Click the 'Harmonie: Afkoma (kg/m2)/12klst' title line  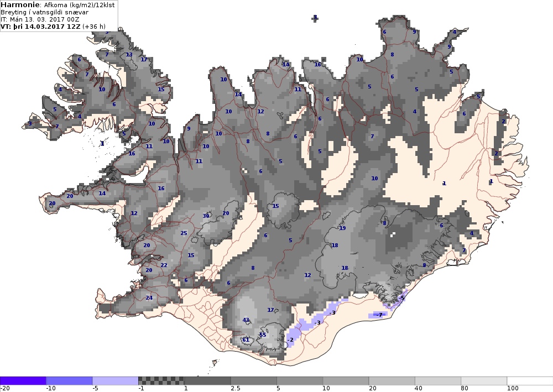[x=58, y=5]
